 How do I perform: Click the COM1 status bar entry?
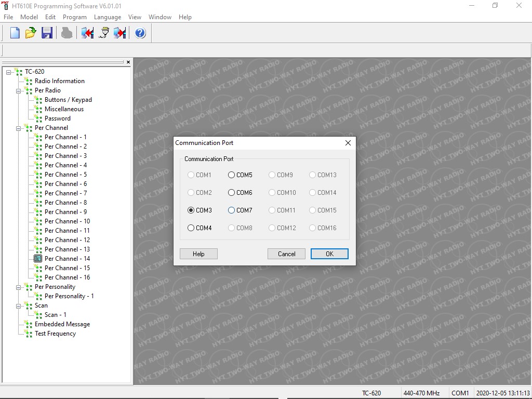pos(460,393)
